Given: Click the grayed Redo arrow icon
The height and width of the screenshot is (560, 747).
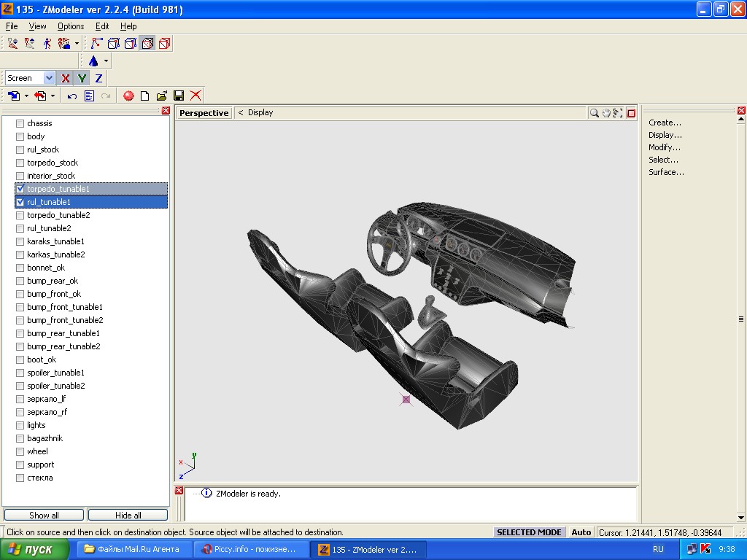Looking at the screenshot, I should [x=106, y=96].
